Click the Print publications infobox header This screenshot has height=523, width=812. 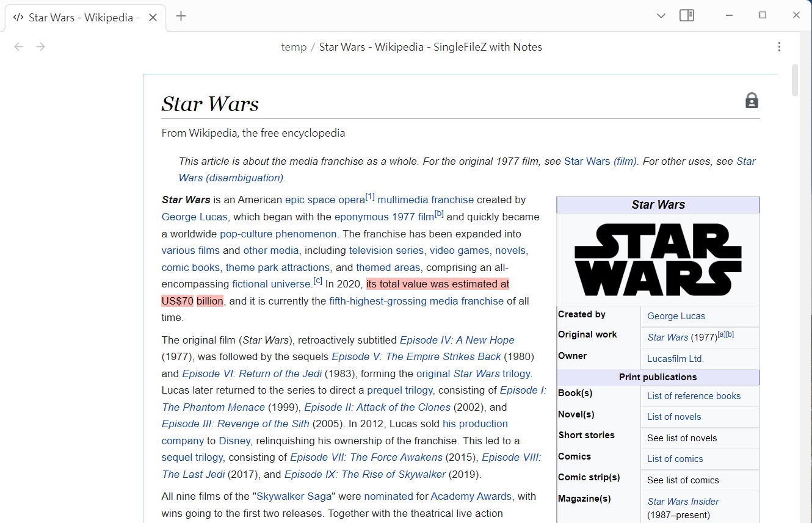(x=658, y=377)
